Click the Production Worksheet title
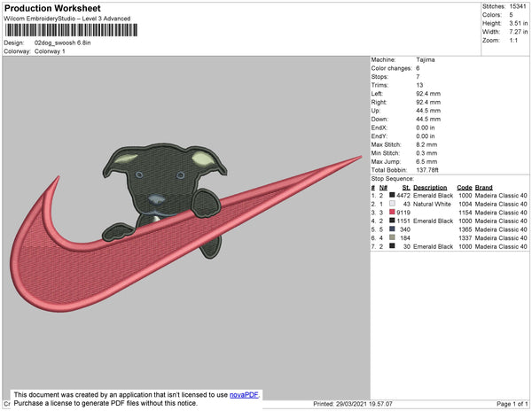Viewport: 532px width, 411px height. click(52, 9)
